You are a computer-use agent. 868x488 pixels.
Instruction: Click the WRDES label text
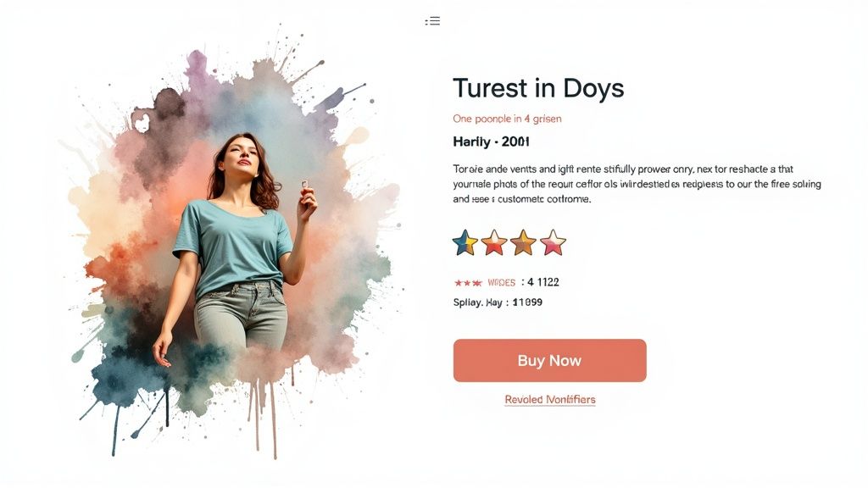pyautogui.click(x=501, y=282)
